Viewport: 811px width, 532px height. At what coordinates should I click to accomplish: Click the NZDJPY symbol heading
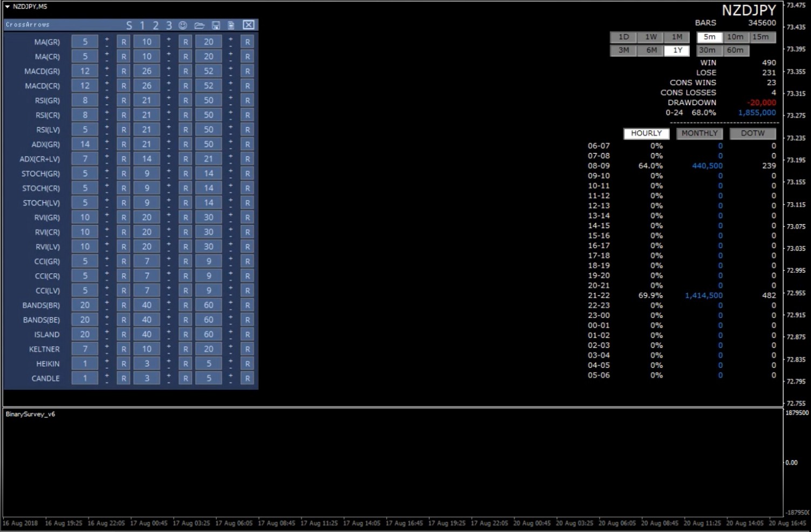[749, 10]
